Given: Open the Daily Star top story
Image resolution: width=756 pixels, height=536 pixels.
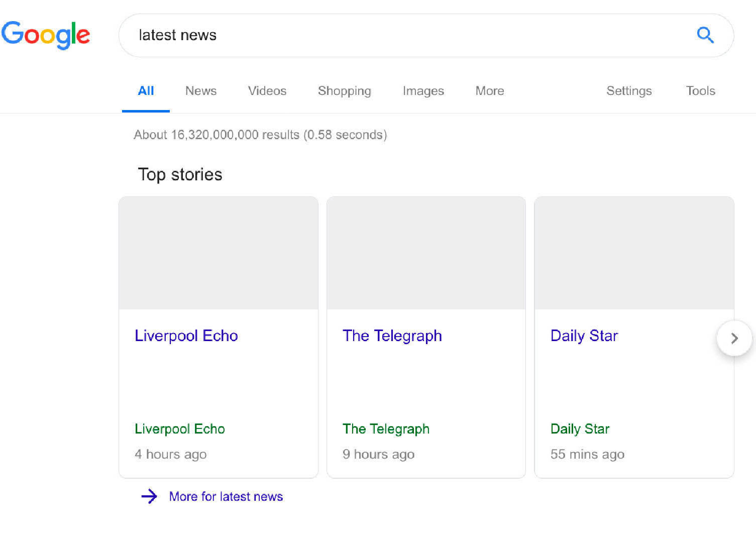Looking at the screenshot, I should [584, 336].
